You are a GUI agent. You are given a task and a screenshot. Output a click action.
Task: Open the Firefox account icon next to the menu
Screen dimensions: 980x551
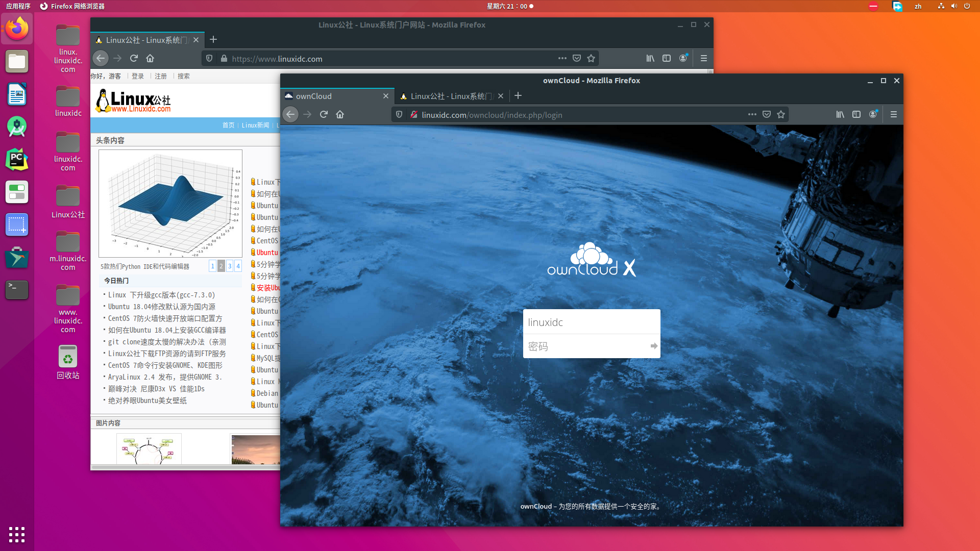873,114
